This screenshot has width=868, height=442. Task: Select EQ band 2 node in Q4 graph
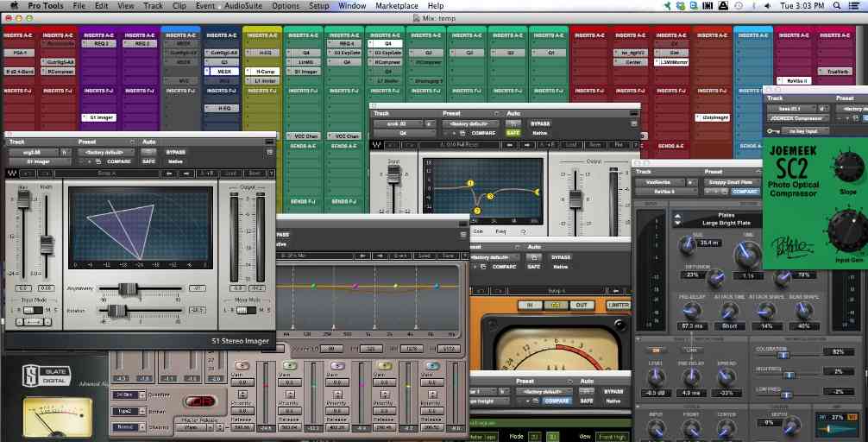[x=477, y=211]
